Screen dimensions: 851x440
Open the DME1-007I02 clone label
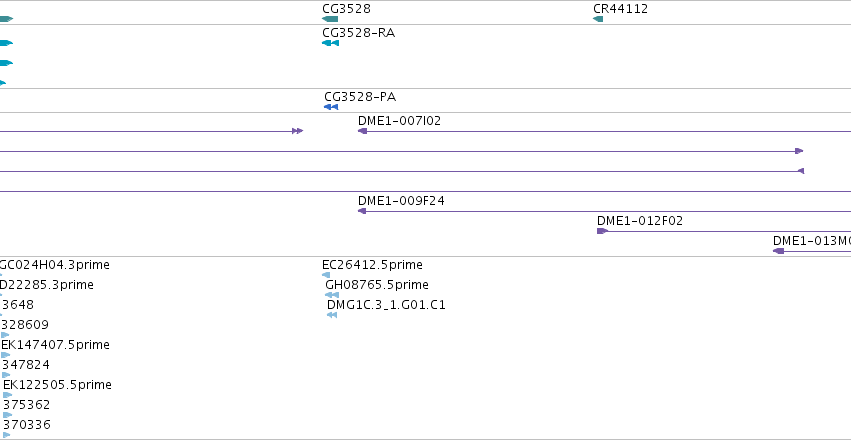(399, 121)
